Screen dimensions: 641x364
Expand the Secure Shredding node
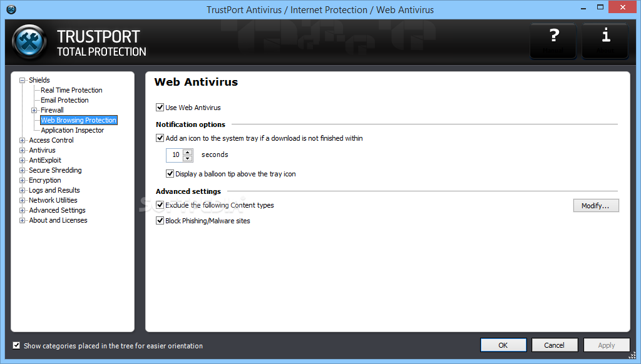click(22, 170)
